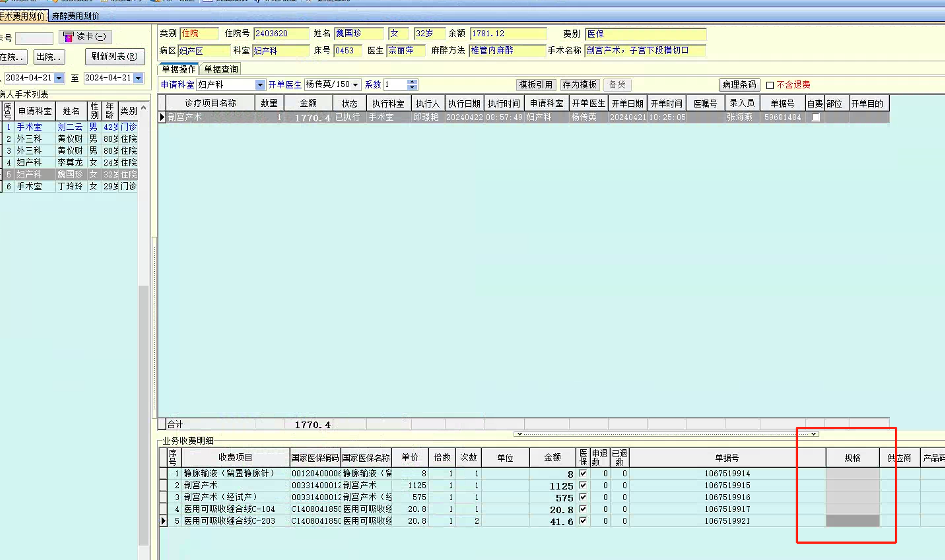The image size is (945, 560).
Task: Click row indicator arrow of fee item 5
Action: coord(163,521)
